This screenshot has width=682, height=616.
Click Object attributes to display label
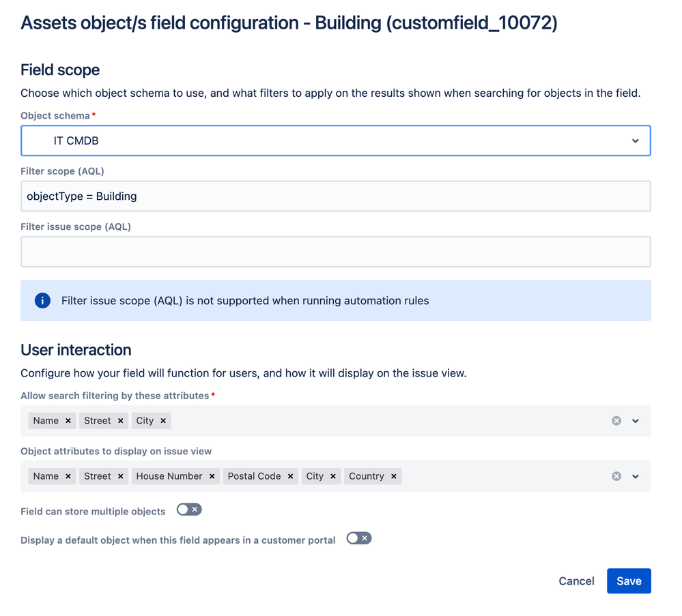tap(116, 452)
